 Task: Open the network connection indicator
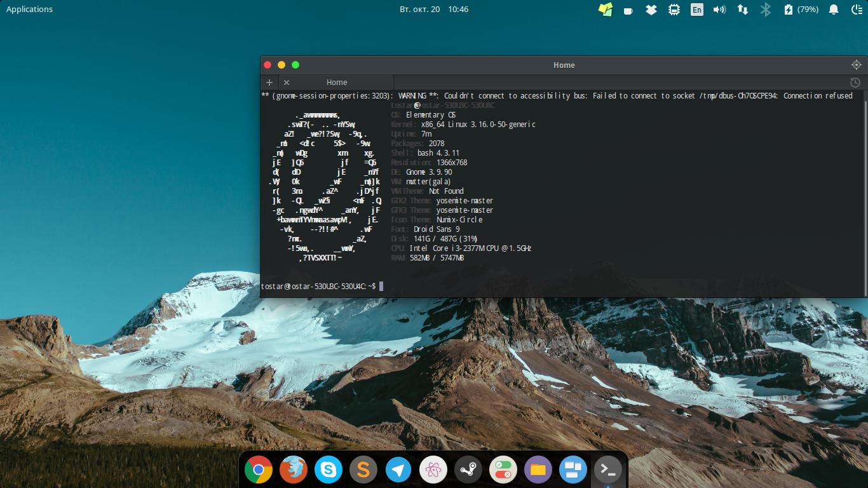click(x=742, y=10)
